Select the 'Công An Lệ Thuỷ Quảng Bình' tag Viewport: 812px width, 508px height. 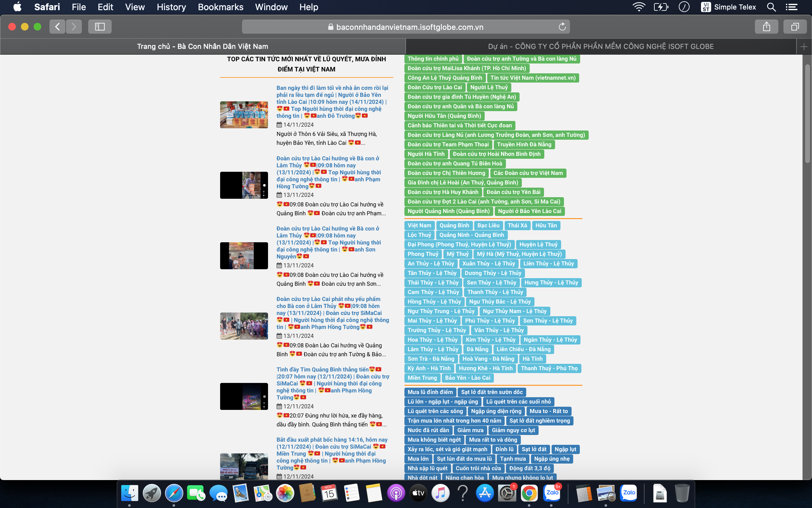tap(445, 78)
